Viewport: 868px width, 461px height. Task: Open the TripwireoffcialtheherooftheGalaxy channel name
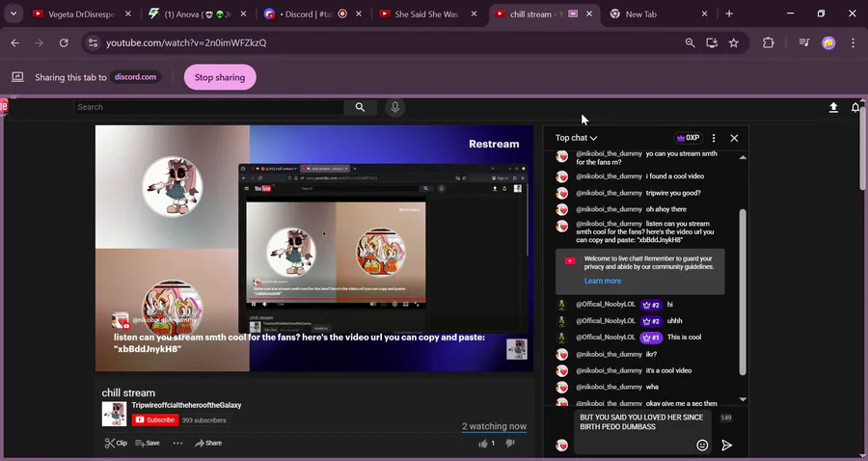click(x=186, y=405)
